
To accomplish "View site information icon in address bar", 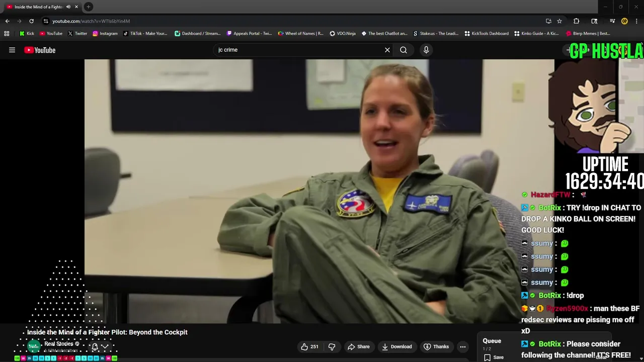I will (x=46, y=21).
